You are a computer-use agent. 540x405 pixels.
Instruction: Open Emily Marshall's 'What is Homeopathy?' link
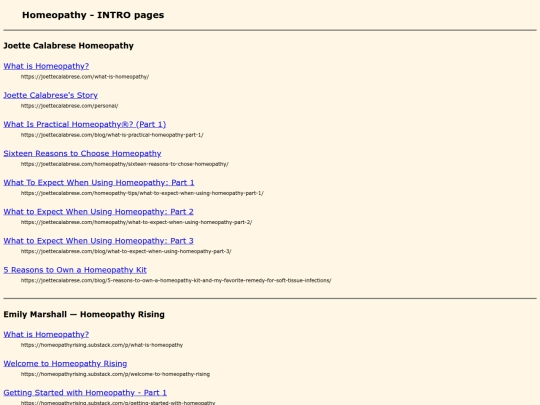click(x=46, y=334)
